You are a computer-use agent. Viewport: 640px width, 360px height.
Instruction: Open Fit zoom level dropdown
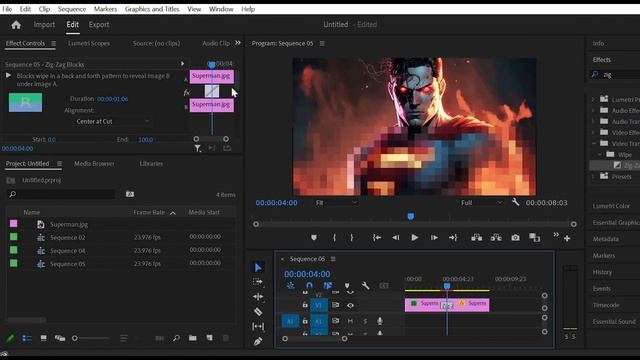click(x=336, y=202)
